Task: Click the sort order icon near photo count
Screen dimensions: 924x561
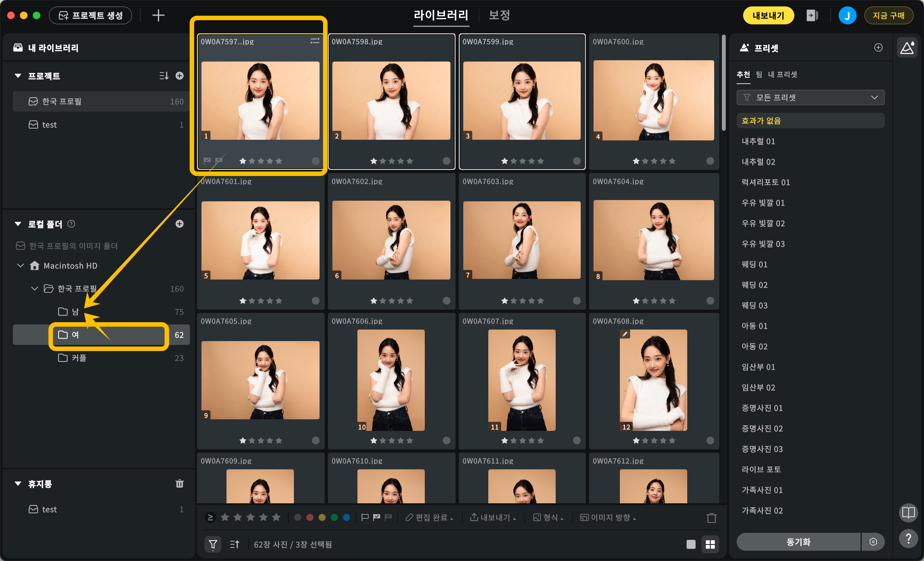Action: click(x=235, y=544)
